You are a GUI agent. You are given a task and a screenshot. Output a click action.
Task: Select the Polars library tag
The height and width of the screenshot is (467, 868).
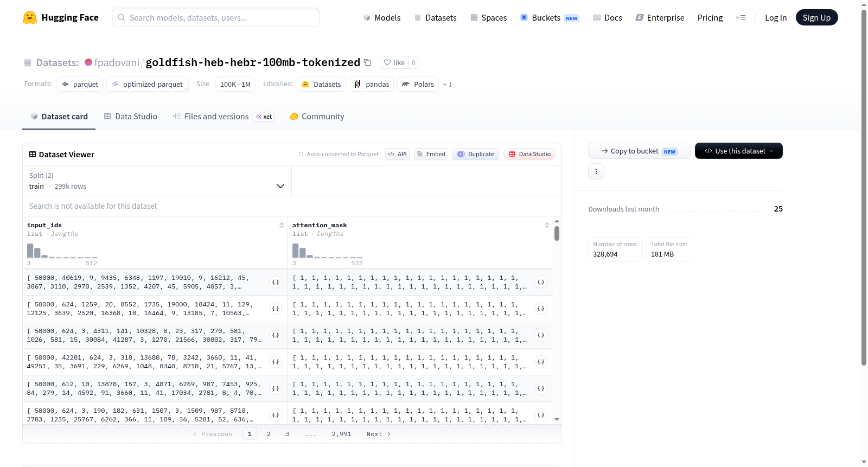pyautogui.click(x=418, y=84)
